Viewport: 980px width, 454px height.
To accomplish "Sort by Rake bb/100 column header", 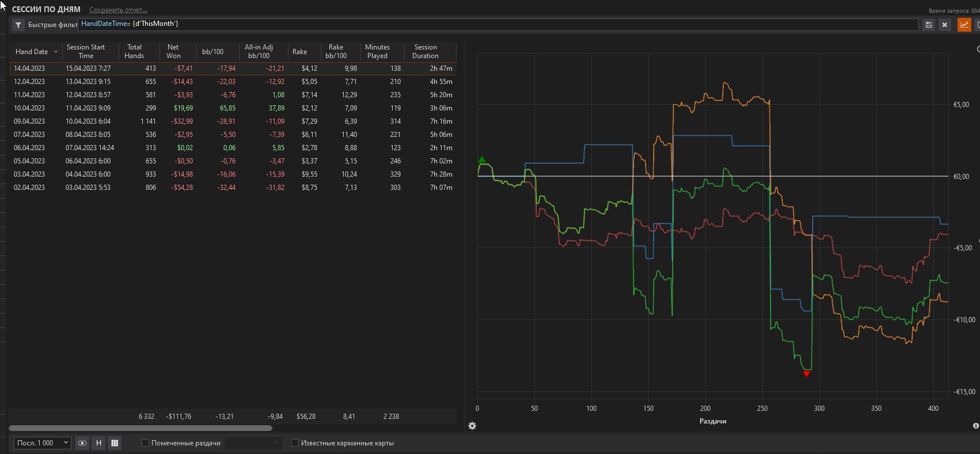I will (x=336, y=51).
